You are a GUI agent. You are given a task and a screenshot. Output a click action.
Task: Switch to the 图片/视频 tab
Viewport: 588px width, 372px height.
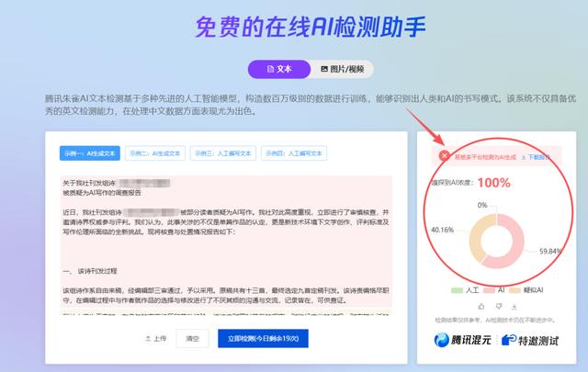pos(342,69)
